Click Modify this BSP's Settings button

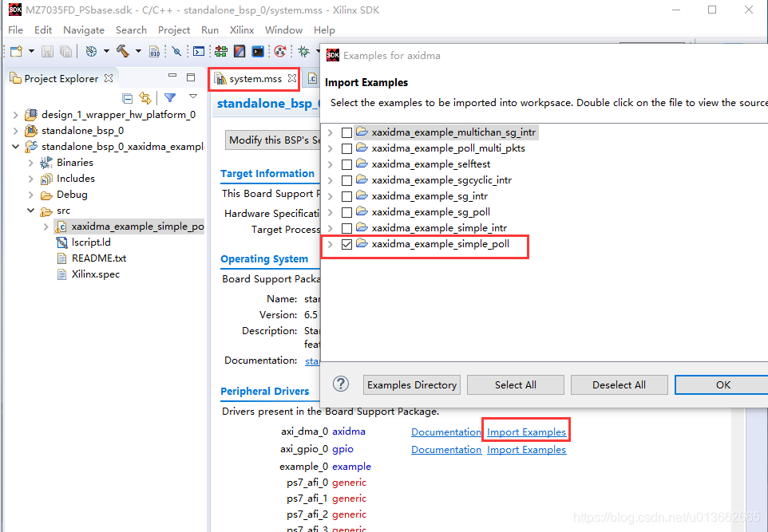coord(273,140)
